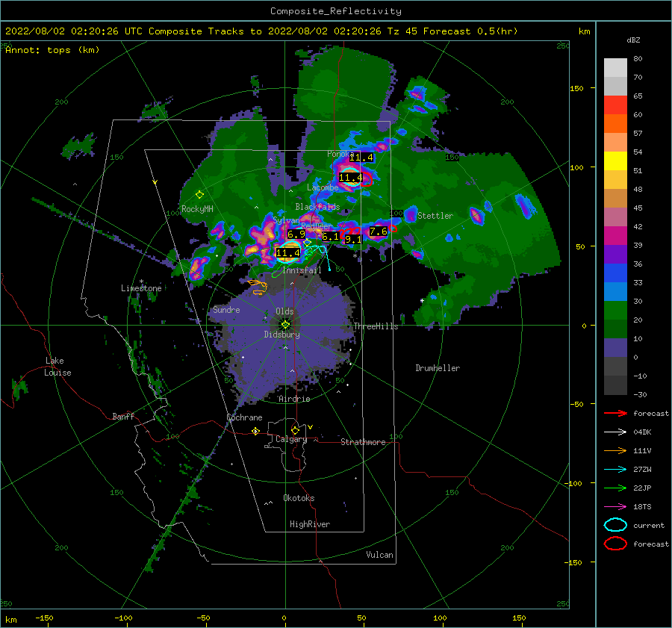Click the yellow diamond marker beside the 6.9 label
Image resolution: width=672 pixels, height=628 pixels.
(308, 243)
